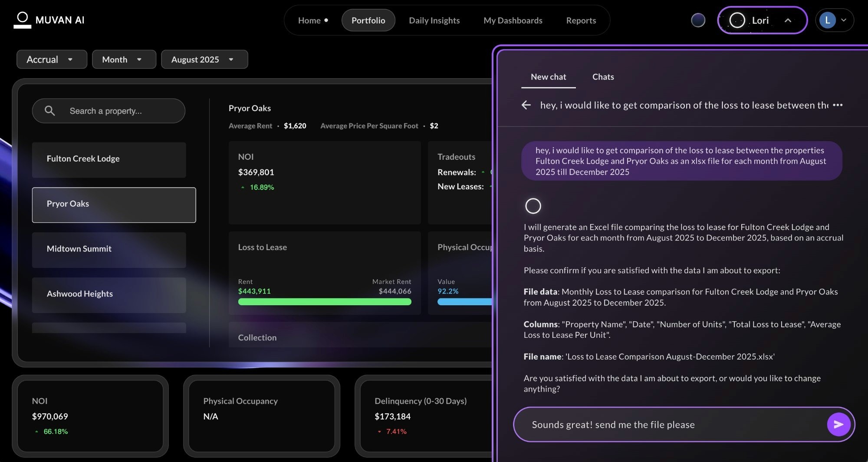This screenshot has width=868, height=462.
Task: Go to the Home nav item
Action: tap(313, 20)
